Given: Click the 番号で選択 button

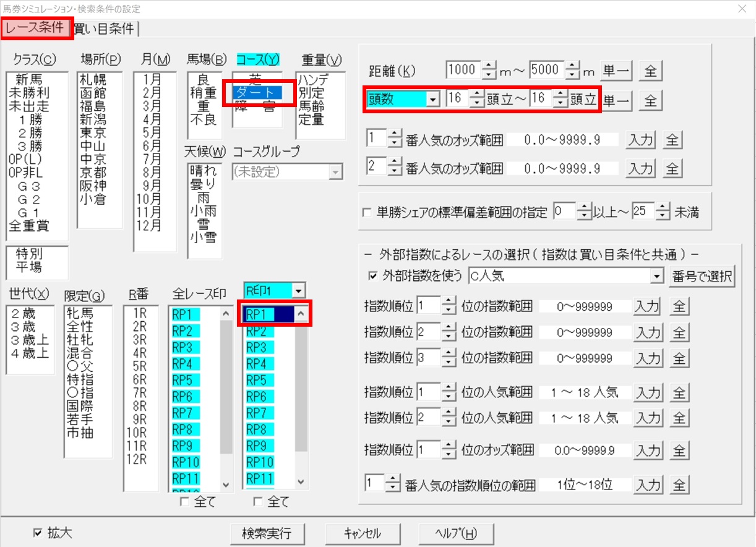Looking at the screenshot, I should (x=701, y=277).
